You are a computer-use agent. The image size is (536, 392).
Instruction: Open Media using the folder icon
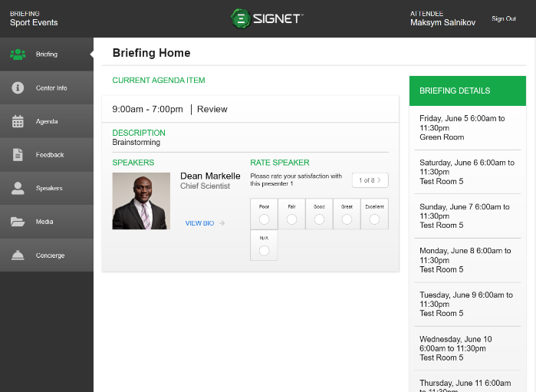point(18,222)
